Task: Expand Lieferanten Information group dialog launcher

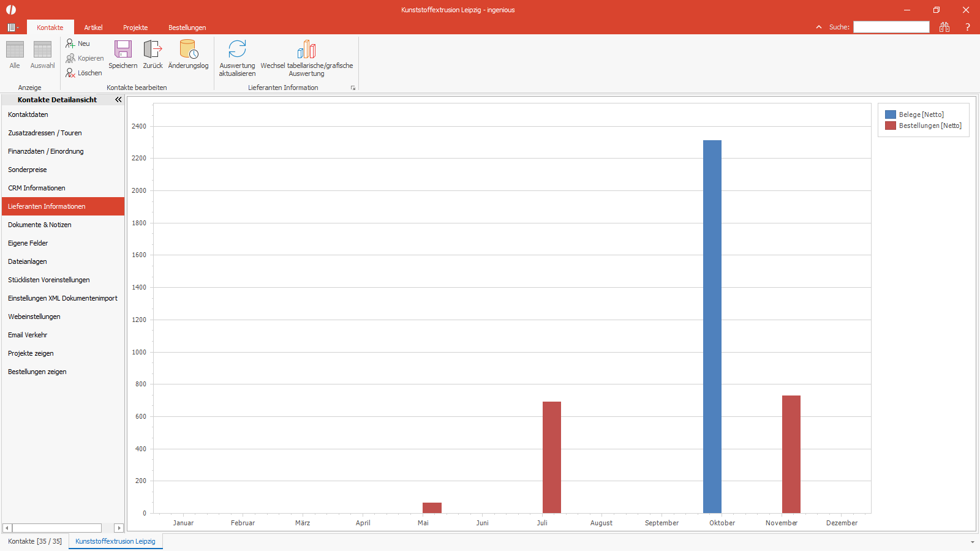Action: 353,88
